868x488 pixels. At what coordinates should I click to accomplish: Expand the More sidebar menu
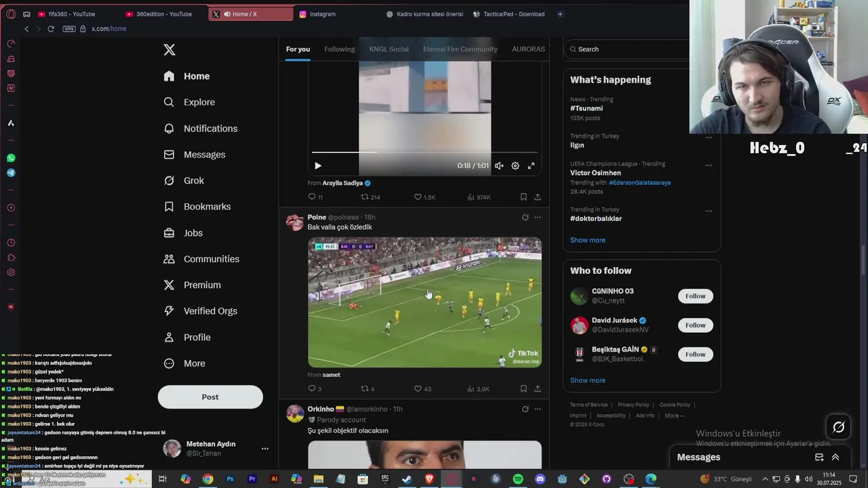[x=184, y=363]
